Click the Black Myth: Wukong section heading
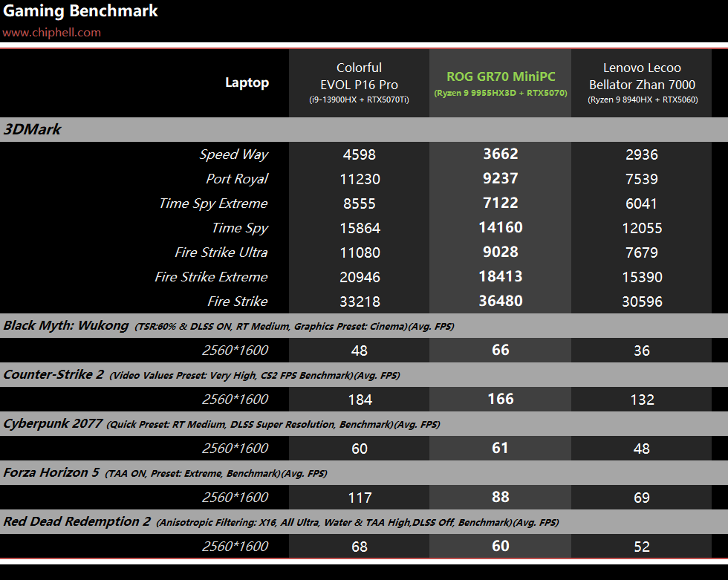The image size is (728, 580). [x=66, y=326]
